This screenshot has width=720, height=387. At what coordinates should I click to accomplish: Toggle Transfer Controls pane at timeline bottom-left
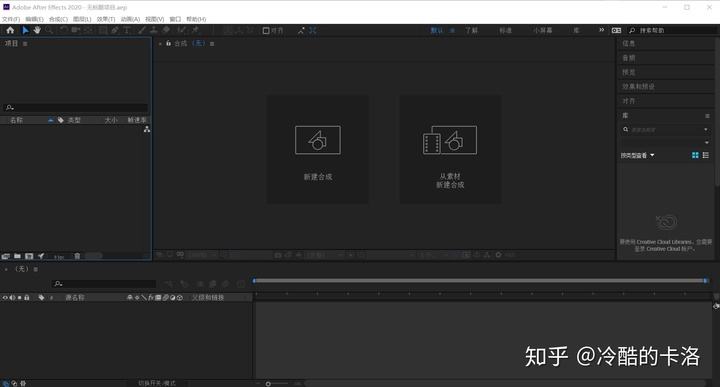14,383
